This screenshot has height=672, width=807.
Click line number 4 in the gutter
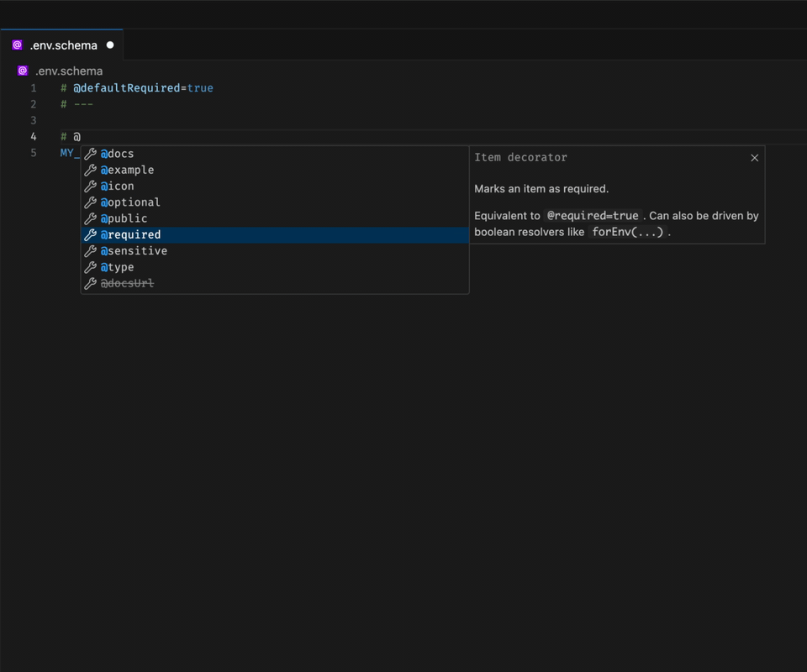(x=34, y=136)
